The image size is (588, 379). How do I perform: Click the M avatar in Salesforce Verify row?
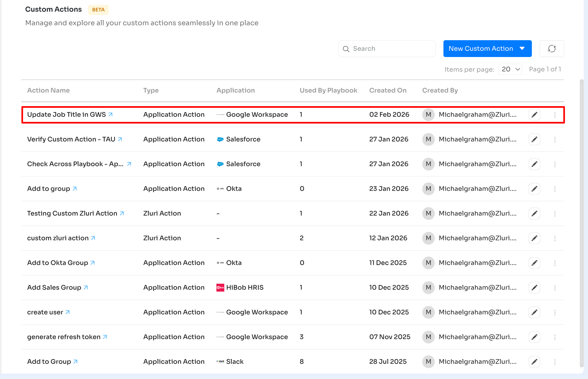point(428,139)
